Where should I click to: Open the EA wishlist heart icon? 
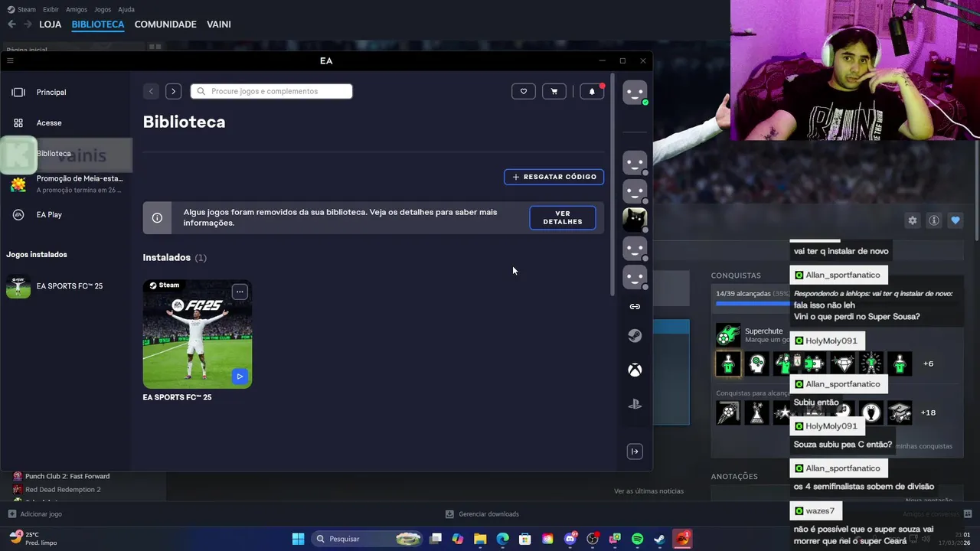point(524,91)
